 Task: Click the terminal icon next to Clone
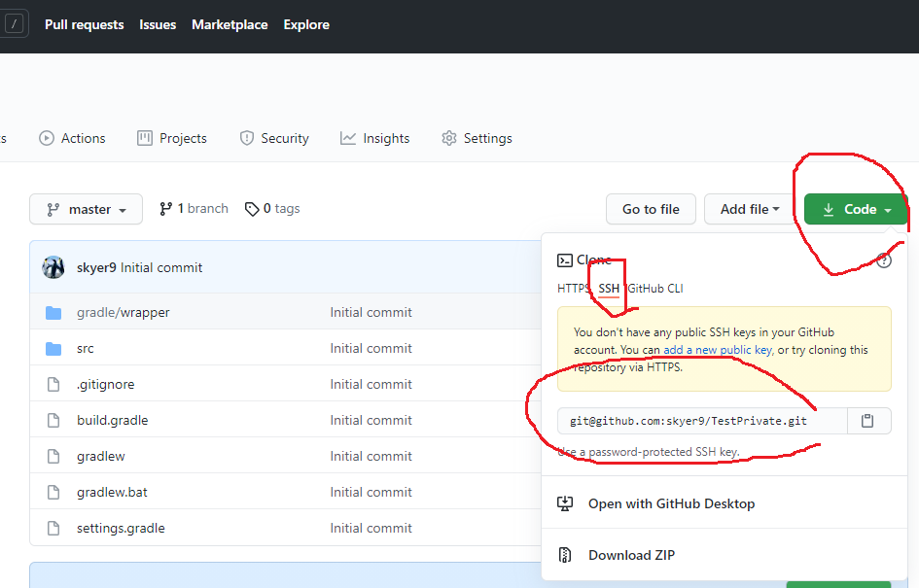(x=565, y=260)
